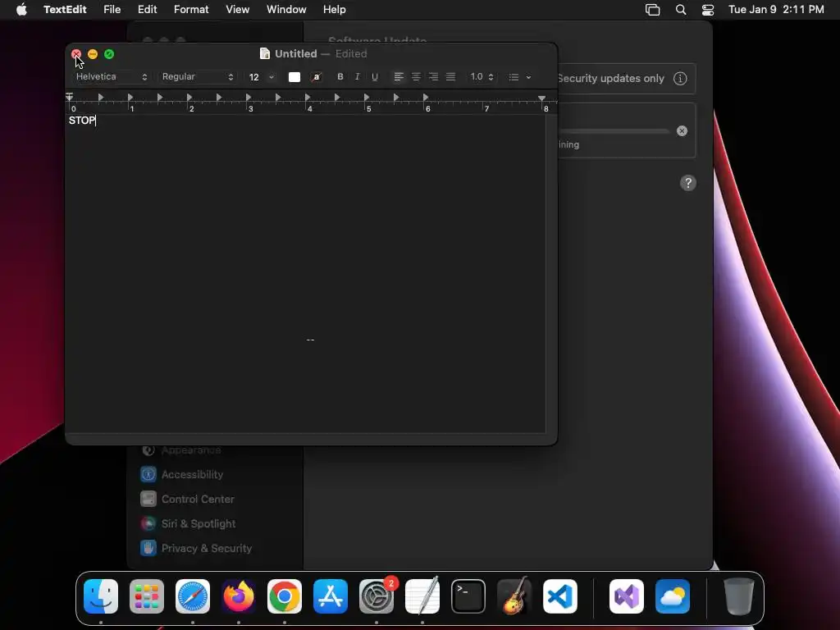Open the Apple menu
Viewport: 840px width, 630px height.
(x=21, y=10)
